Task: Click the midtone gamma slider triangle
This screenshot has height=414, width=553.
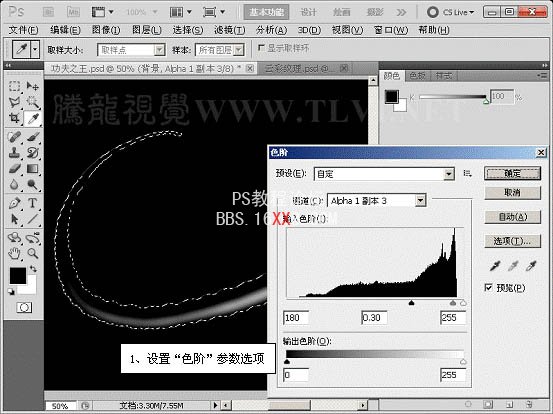Action: [x=411, y=303]
